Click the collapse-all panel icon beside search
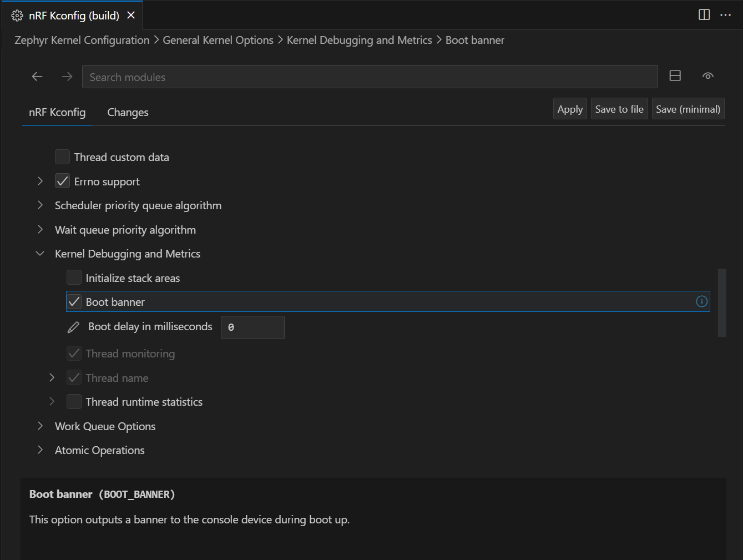The width and height of the screenshot is (743, 560). click(675, 76)
